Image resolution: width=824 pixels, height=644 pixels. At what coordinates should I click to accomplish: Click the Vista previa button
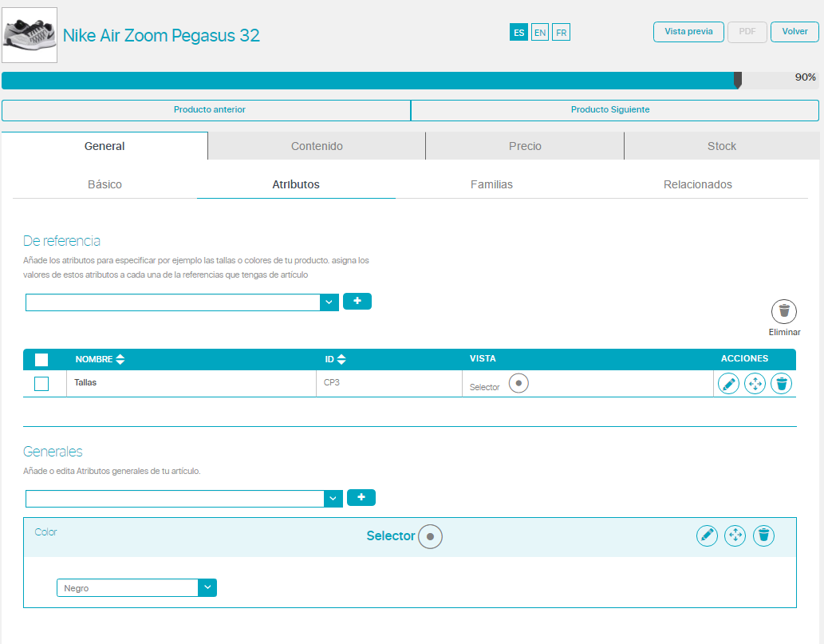688,32
